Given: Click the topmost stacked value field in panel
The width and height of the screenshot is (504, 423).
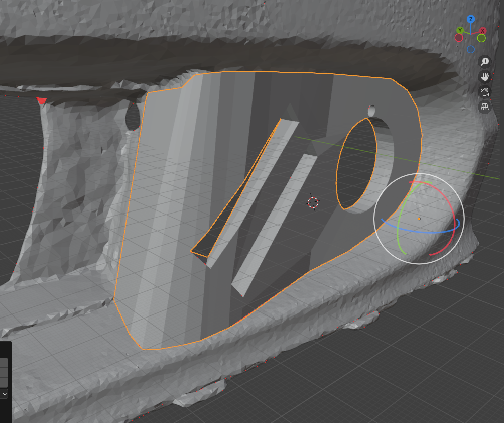Looking at the screenshot, I should pyautogui.click(x=4, y=363).
